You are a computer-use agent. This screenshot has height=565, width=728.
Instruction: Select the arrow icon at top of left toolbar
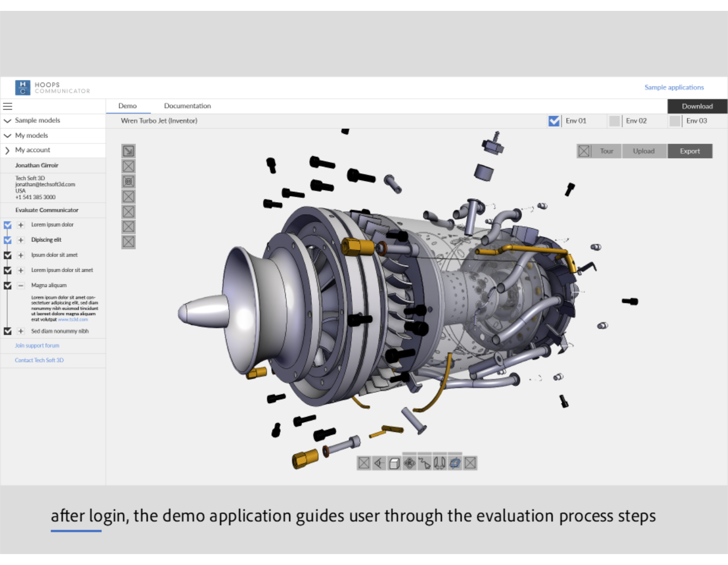click(x=128, y=150)
